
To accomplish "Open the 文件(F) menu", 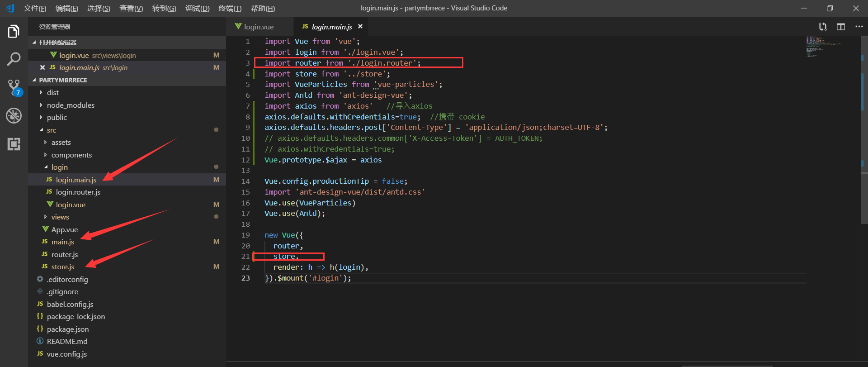I will click(35, 8).
